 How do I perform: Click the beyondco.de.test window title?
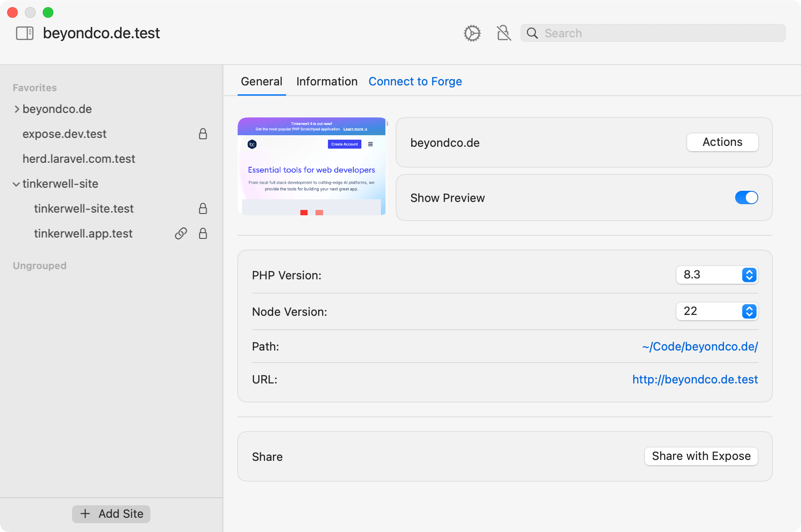[x=101, y=33]
